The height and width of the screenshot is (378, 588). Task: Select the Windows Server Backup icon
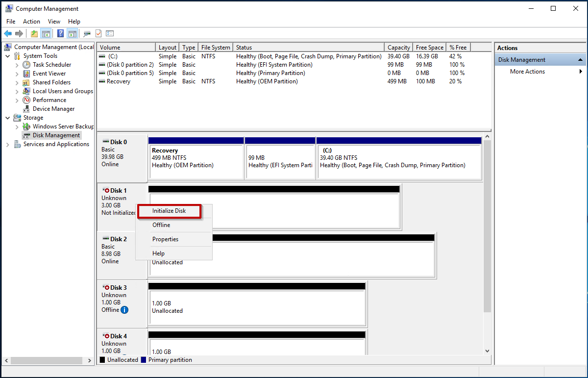(26, 126)
